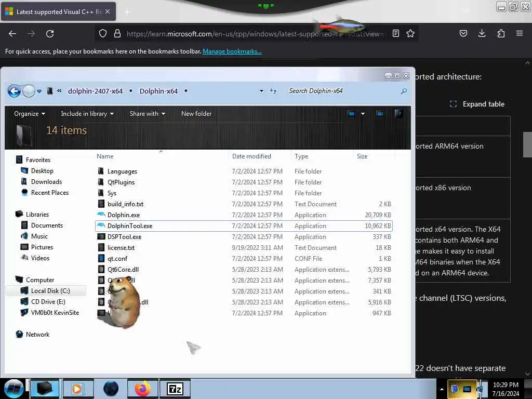Open Explorer recent locations dropdown
Viewport: 532px width, 399px height.
[39, 91]
